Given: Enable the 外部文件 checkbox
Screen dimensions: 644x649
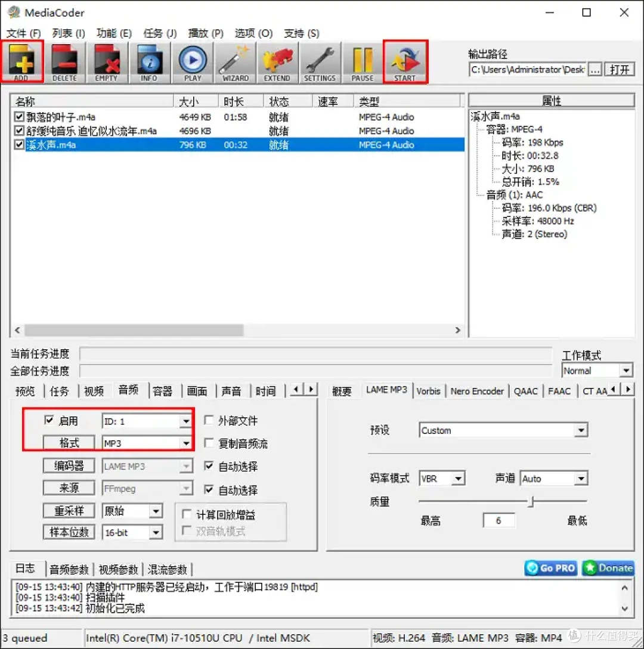Looking at the screenshot, I should [x=209, y=420].
